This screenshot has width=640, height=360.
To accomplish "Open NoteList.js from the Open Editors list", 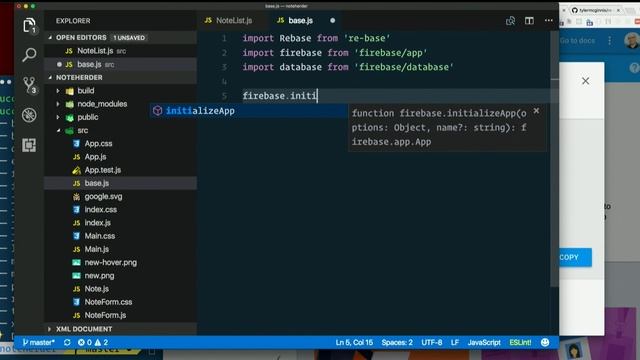I will pos(120,51).
